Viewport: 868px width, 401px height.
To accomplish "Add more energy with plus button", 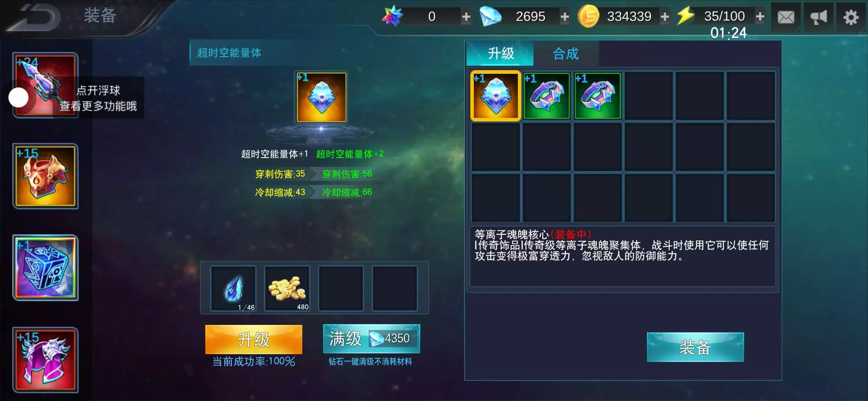I will 760,16.
